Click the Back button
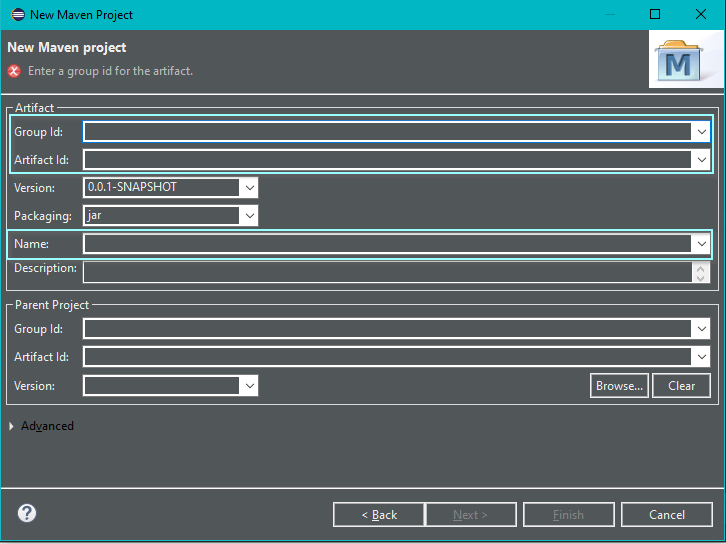 click(378, 515)
